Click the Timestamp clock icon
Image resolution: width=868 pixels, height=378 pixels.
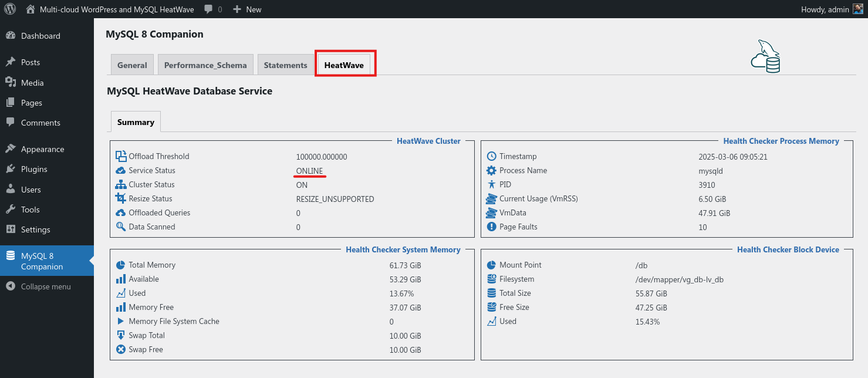(x=491, y=156)
